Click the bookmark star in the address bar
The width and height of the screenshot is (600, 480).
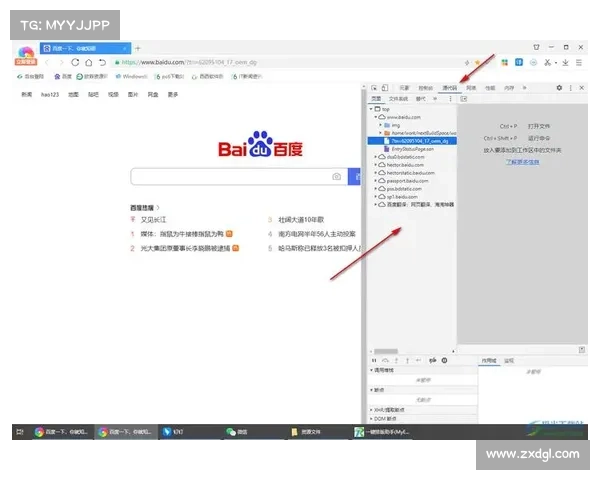(x=477, y=62)
